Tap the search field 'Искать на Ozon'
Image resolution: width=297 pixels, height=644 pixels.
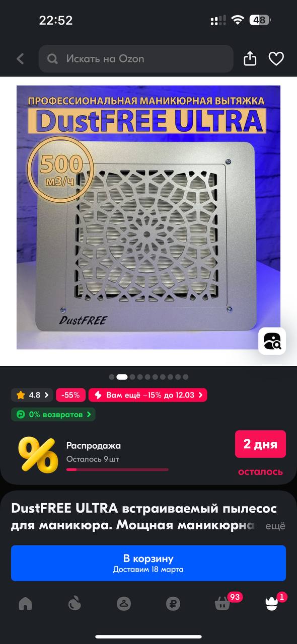coord(136,59)
